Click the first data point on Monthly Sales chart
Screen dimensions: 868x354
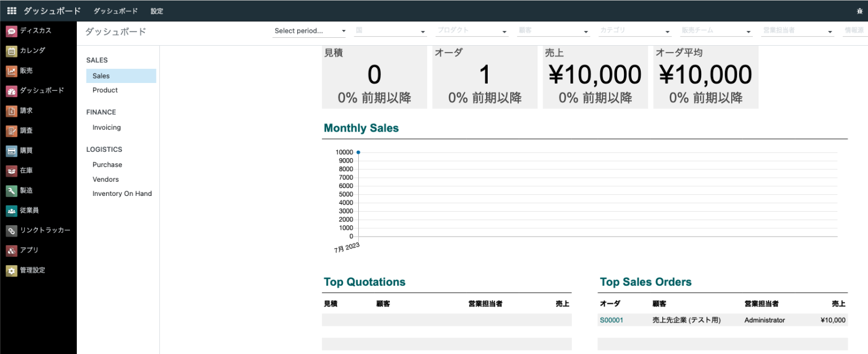point(358,151)
